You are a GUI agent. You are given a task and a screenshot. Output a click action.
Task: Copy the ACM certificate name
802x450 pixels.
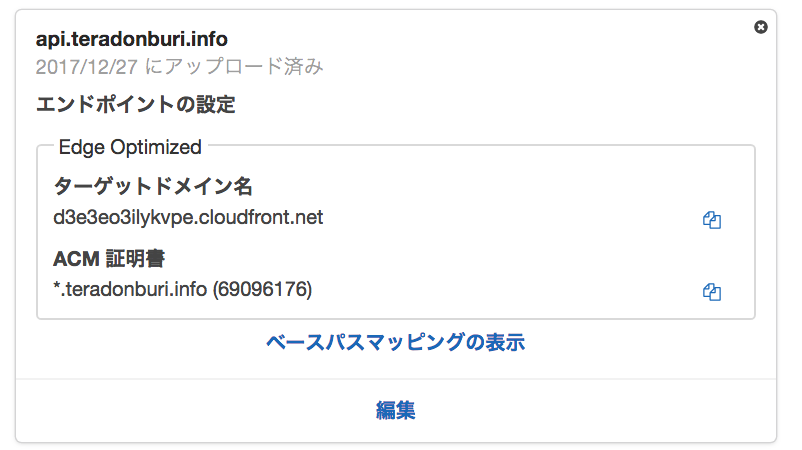tap(712, 292)
